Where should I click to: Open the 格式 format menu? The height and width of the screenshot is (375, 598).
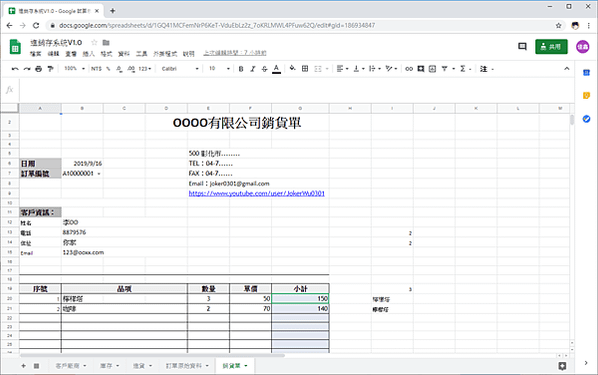point(106,54)
